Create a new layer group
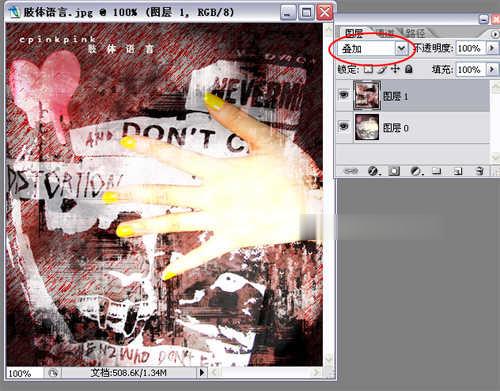This screenshot has height=391, width=500. (x=437, y=171)
